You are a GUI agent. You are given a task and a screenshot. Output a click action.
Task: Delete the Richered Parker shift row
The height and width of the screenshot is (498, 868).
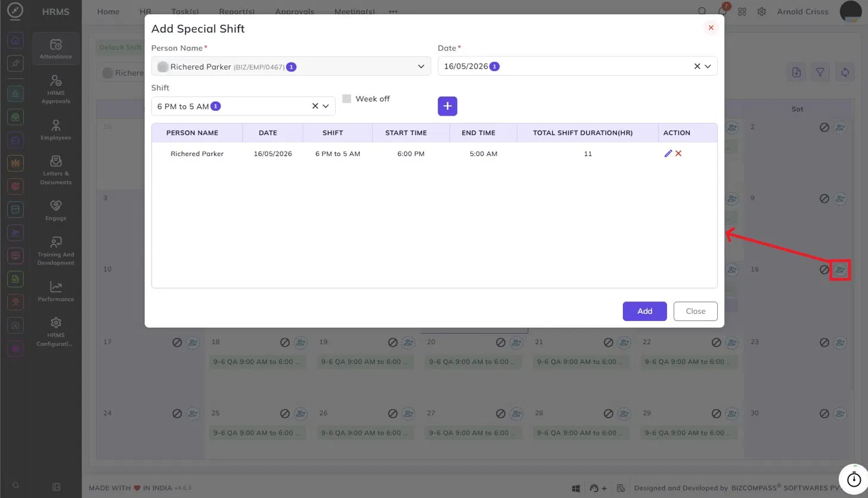click(678, 154)
